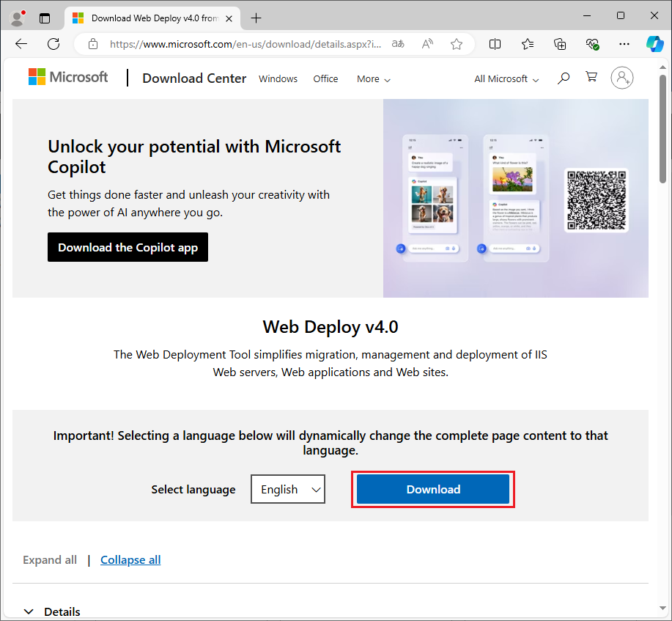
Task: Go back to previous page
Action: pos(21,44)
